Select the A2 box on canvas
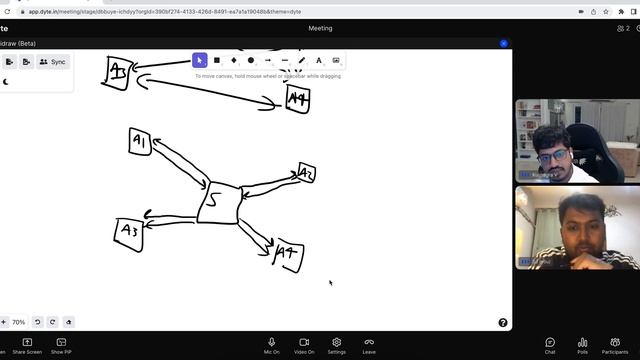This screenshot has height=360, width=640. (x=307, y=172)
